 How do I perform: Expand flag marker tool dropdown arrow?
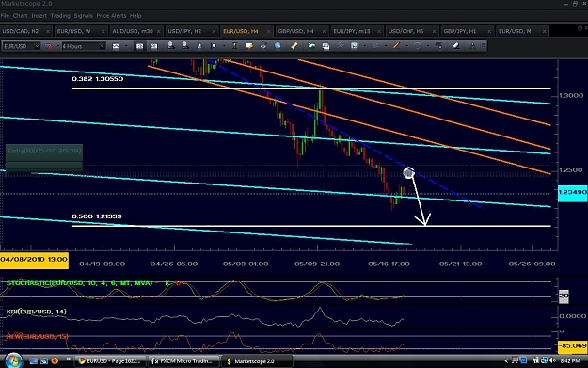pyautogui.click(x=224, y=46)
